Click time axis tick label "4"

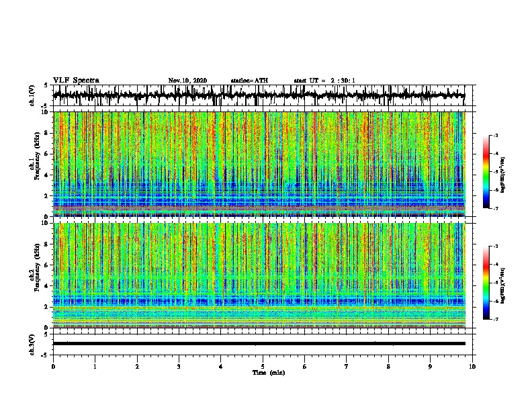pos(221,367)
